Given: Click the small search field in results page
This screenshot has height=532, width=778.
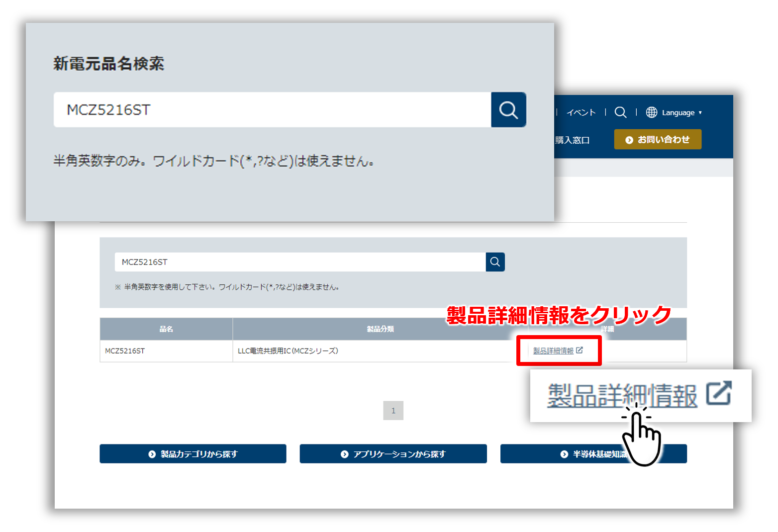Looking at the screenshot, I should click(300, 262).
